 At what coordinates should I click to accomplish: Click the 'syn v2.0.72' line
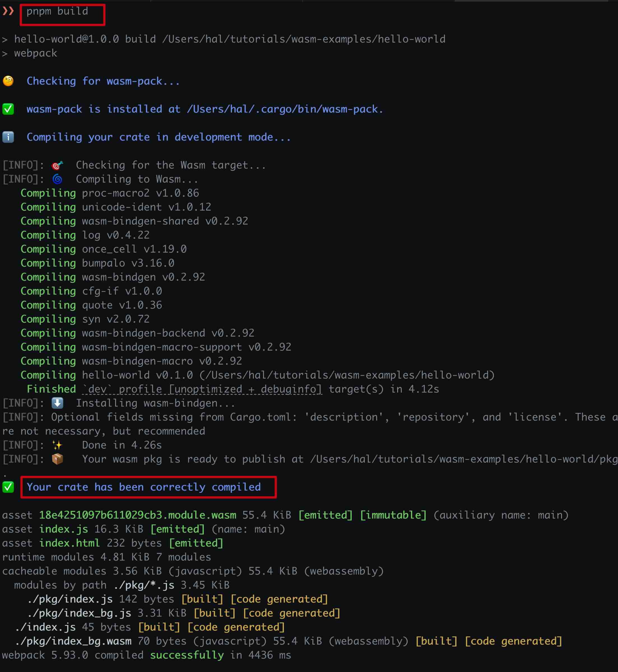[85, 319]
